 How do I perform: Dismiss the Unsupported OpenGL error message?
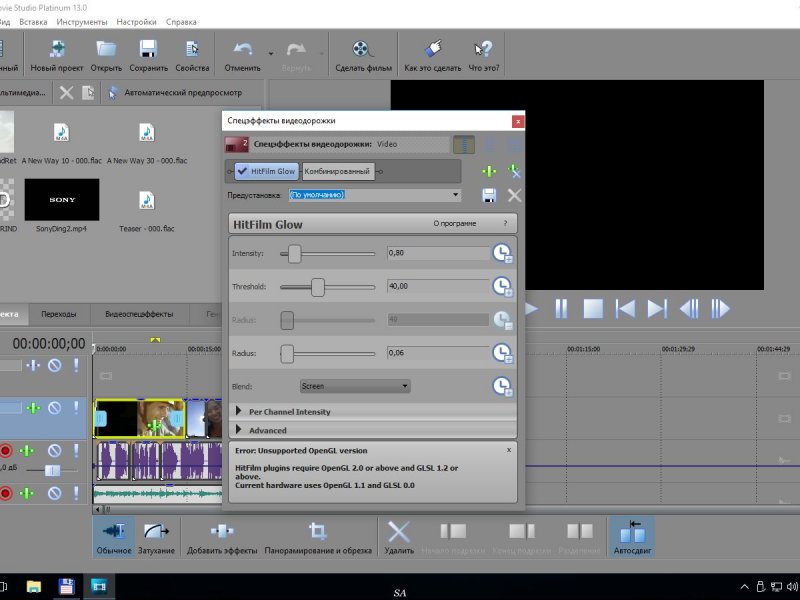click(509, 450)
